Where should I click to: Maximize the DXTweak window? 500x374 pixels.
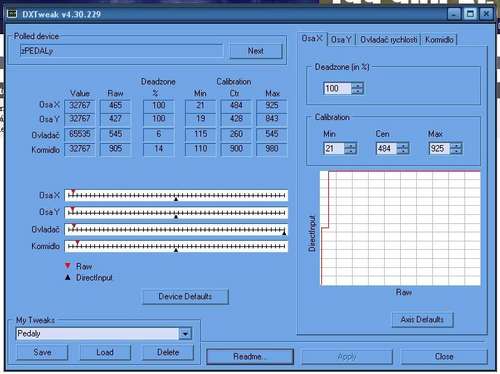470,14
